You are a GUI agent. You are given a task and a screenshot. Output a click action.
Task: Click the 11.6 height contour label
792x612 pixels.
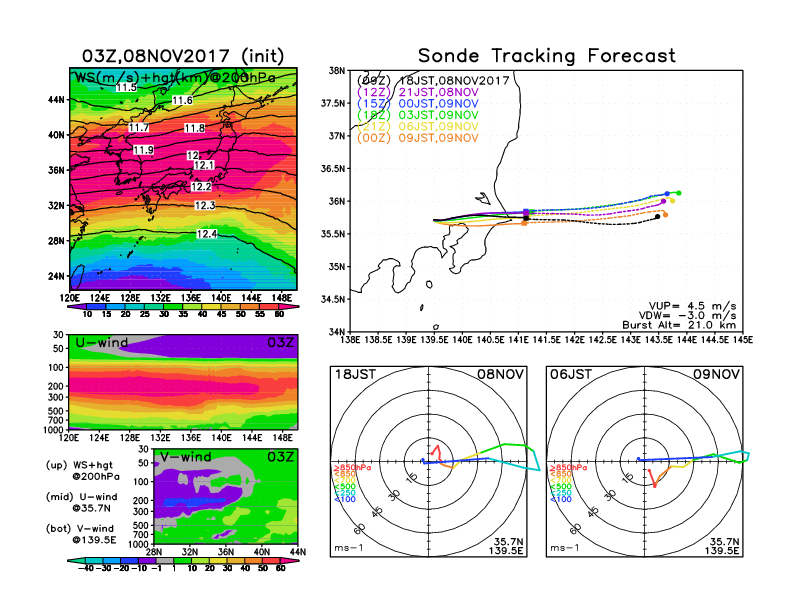tap(182, 100)
